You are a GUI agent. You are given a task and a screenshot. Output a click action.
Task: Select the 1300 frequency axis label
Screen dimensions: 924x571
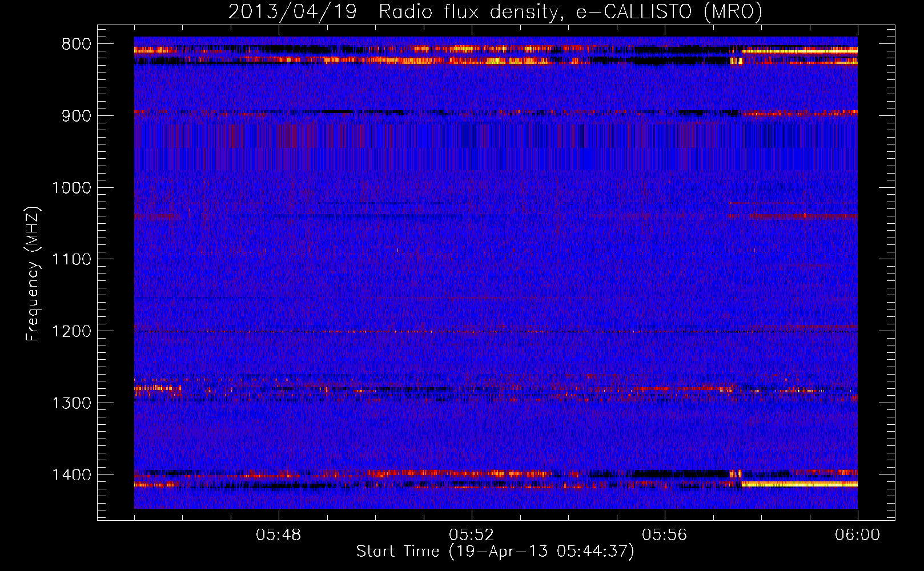(71, 403)
